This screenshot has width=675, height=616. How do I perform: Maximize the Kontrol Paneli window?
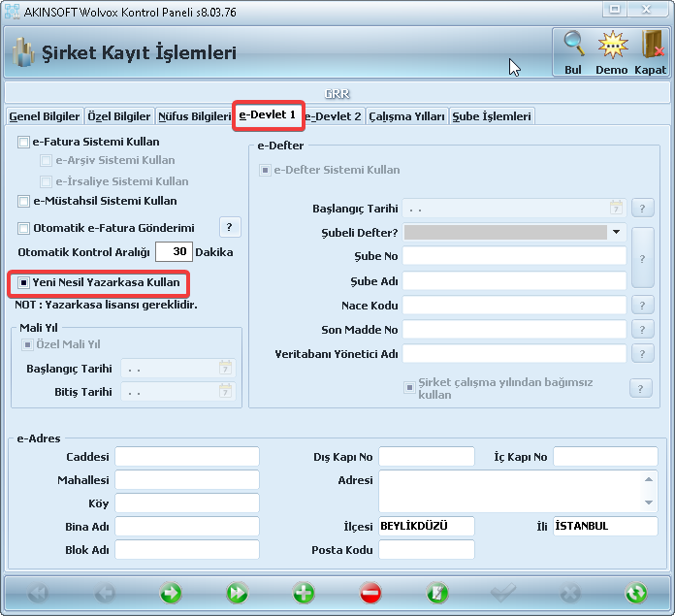tap(615, 9)
